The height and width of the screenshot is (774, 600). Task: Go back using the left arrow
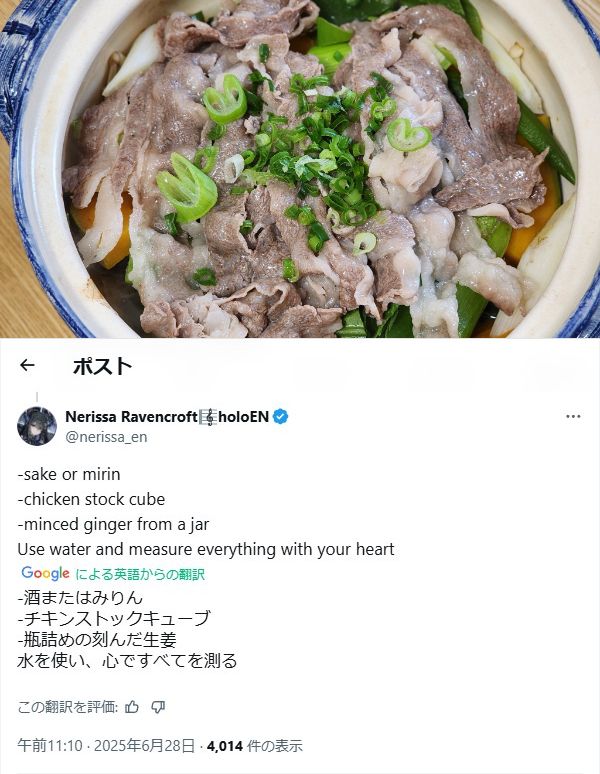28,365
